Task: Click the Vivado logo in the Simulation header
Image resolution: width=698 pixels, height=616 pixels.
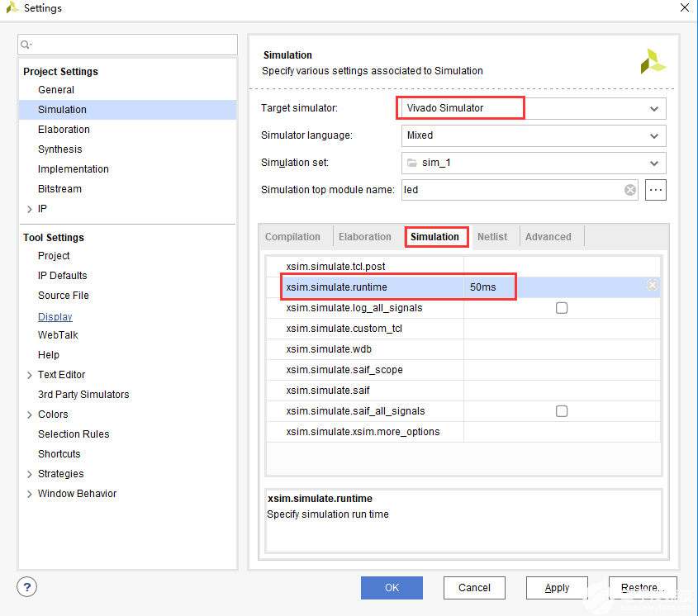Action: click(653, 62)
